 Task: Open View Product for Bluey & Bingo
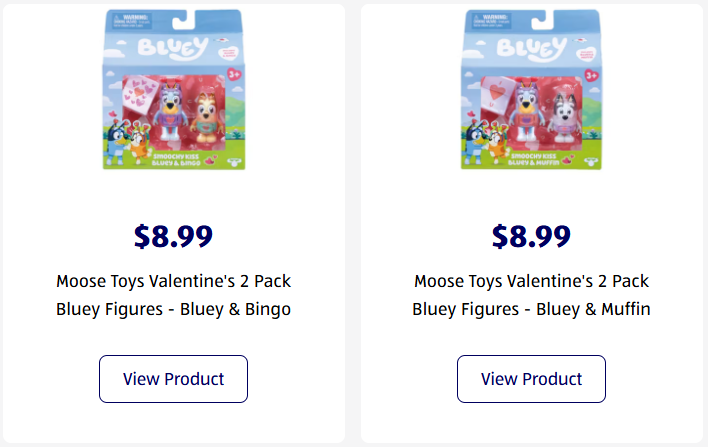173,379
